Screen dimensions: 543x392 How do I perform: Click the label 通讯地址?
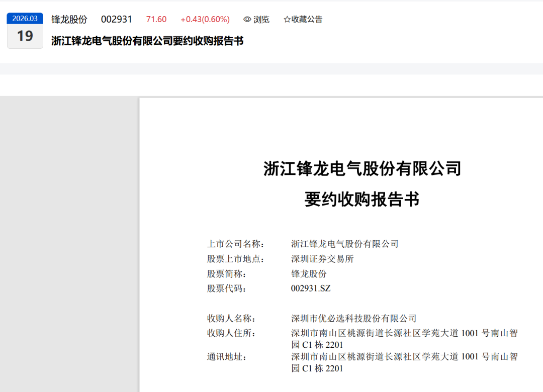226,357
